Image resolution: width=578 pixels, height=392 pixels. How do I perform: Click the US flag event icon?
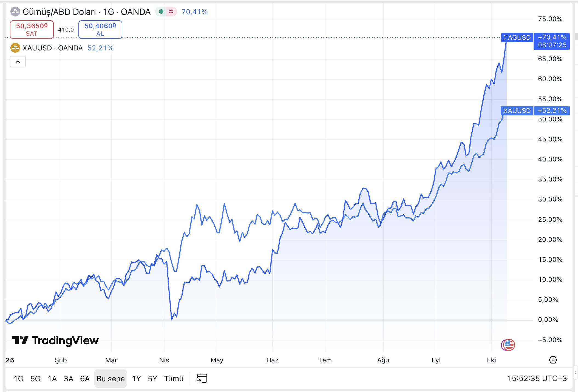point(508,345)
